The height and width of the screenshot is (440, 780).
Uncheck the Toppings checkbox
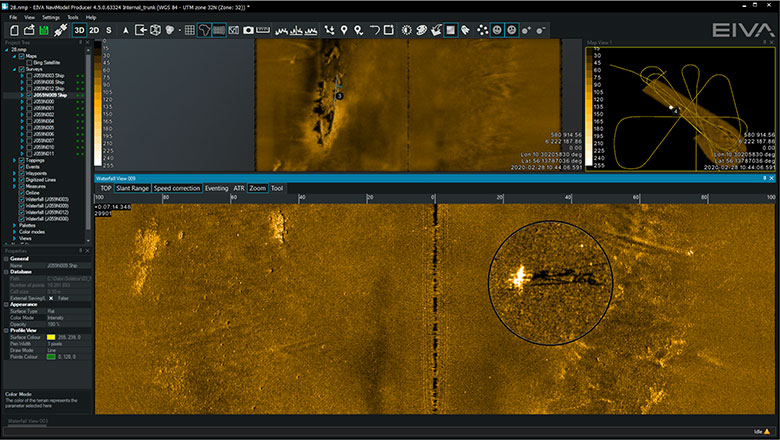click(23, 160)
